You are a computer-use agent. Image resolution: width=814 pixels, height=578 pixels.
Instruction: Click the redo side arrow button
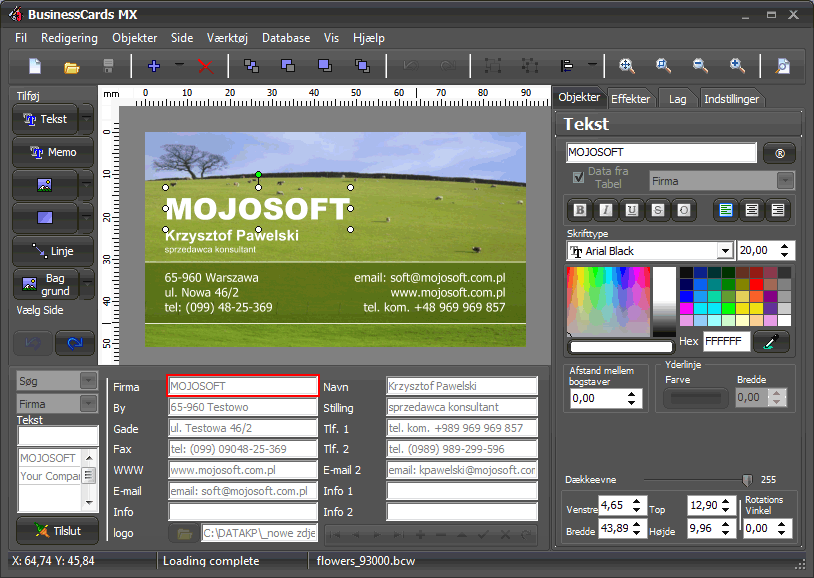[75, 343]
